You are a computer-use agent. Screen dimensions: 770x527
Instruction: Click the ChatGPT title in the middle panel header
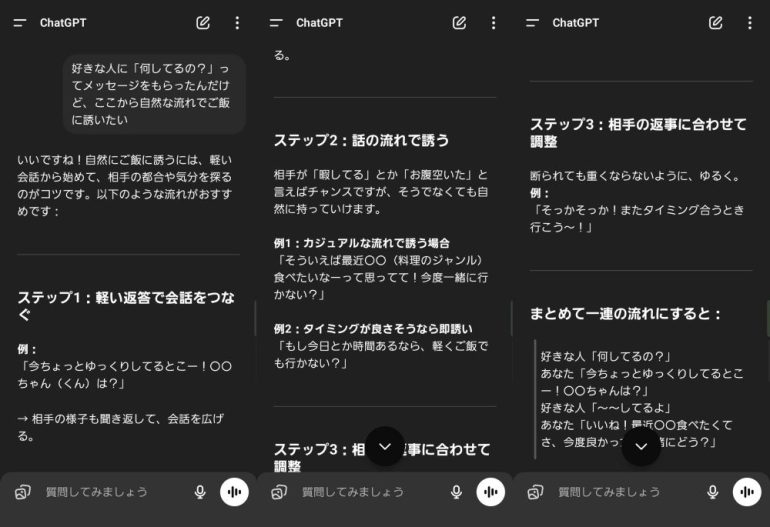click(x=319, y=23)
